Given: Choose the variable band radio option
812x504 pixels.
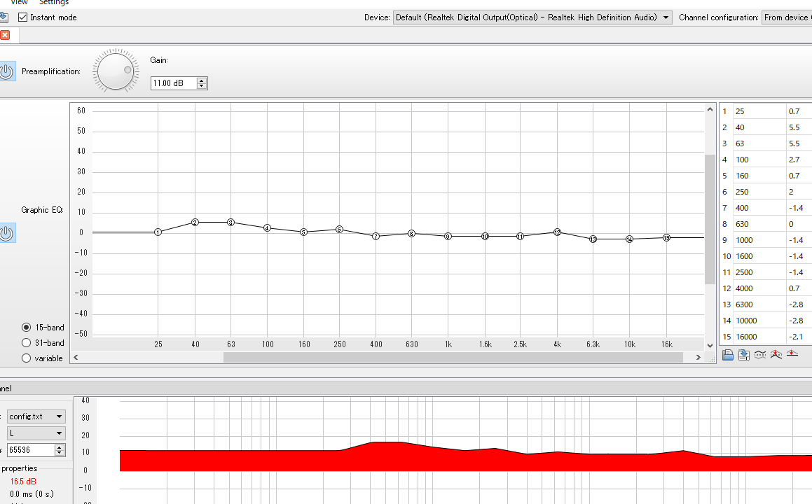Looking at the screenshot, I should point(27,358).
